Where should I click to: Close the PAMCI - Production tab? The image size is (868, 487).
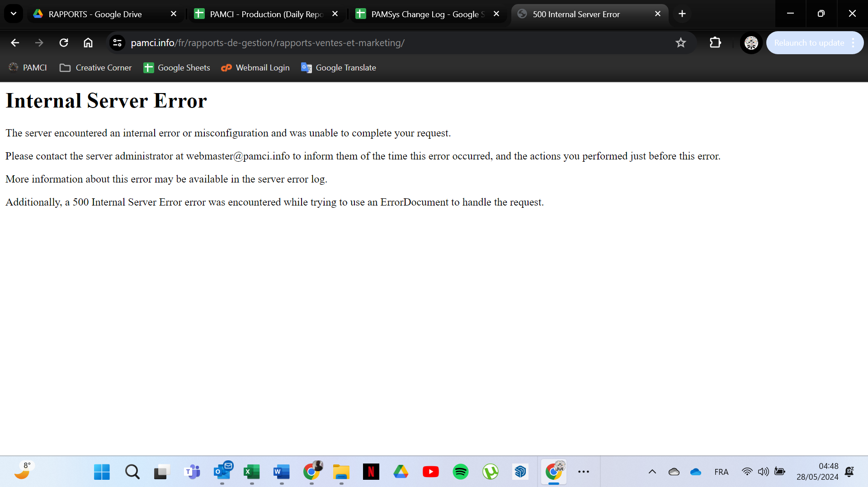pyautogui.click(x=335, y=14)
